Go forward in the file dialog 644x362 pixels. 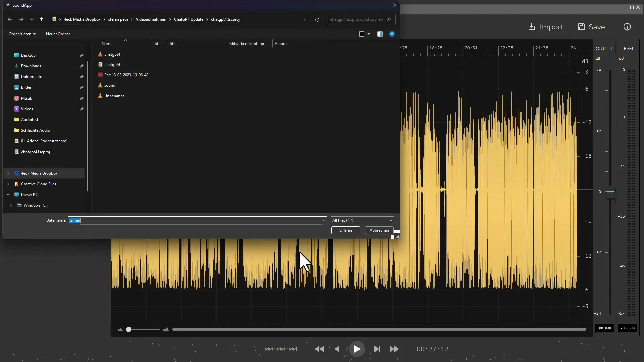[21, 19]
